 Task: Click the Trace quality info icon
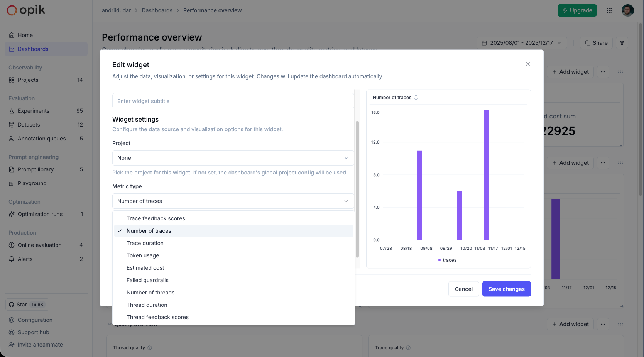pos(408,348)
